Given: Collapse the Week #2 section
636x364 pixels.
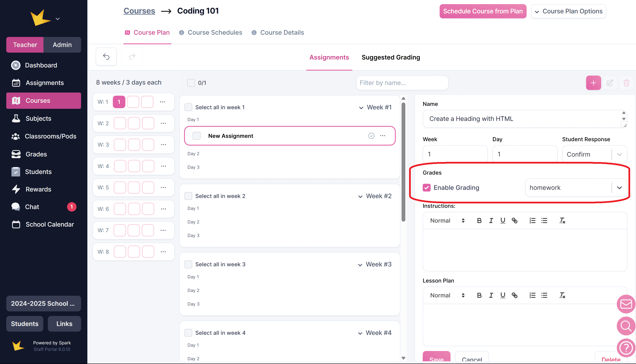Looking at the screenshot, I should click(x=360, y=196).
